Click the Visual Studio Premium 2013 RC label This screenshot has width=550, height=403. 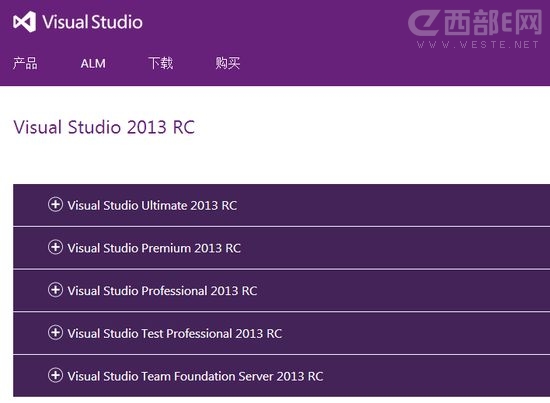click(154, 248)
